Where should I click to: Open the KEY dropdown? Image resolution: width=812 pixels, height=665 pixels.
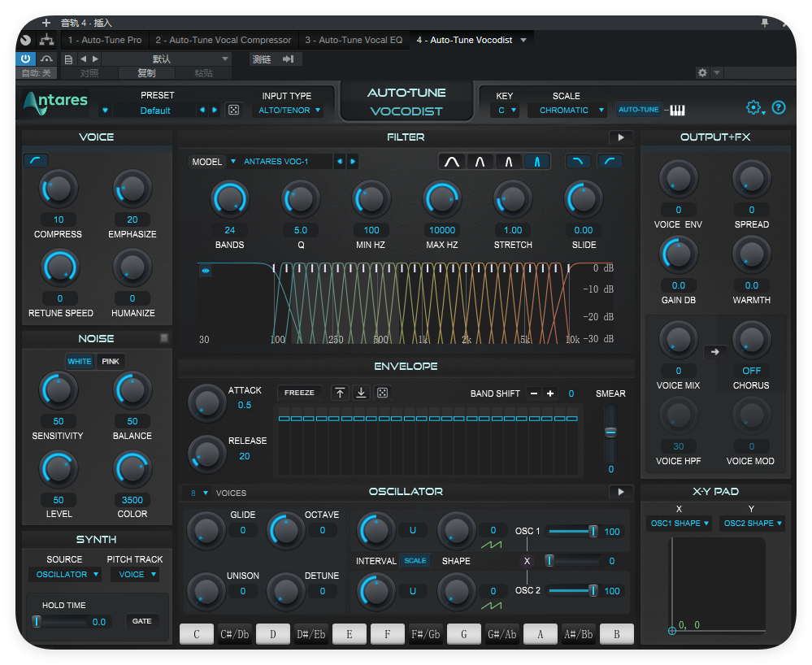coord(505,111)
